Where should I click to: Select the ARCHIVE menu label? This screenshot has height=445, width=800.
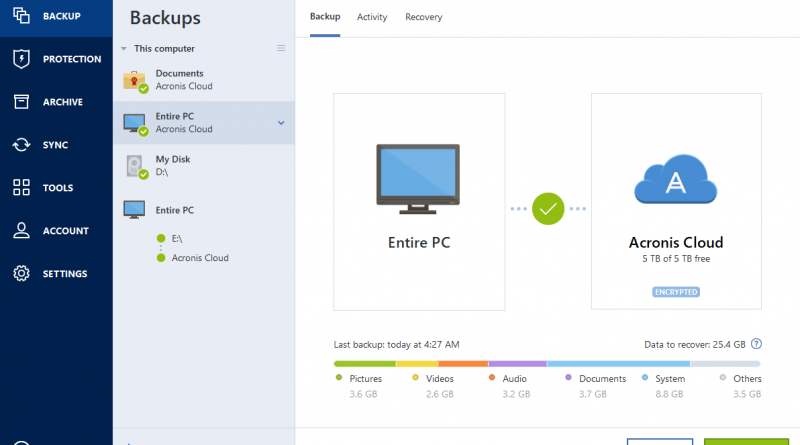63,102
